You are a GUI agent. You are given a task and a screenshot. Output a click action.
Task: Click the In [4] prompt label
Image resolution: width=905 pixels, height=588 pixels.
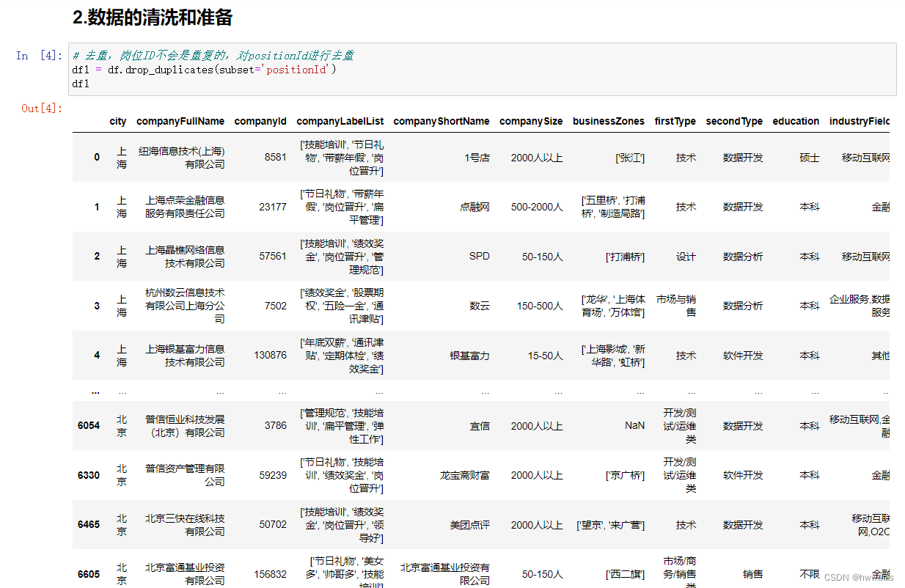pos(40,56)
